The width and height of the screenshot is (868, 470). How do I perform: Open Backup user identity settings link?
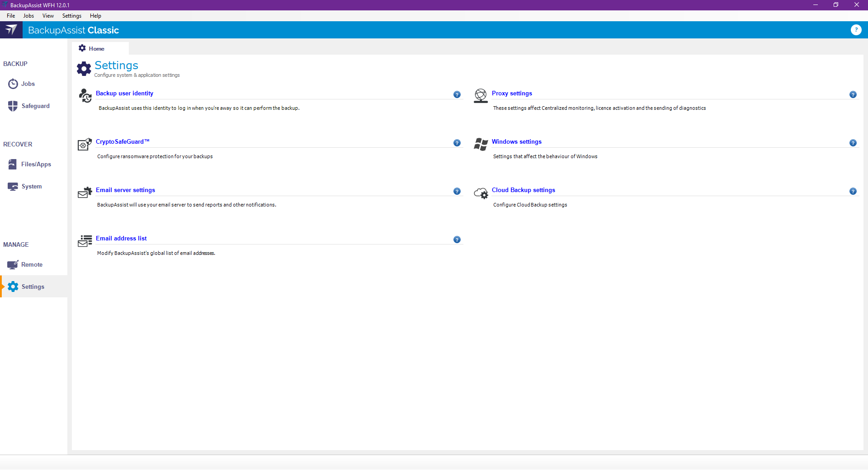[x=124, y=93]
